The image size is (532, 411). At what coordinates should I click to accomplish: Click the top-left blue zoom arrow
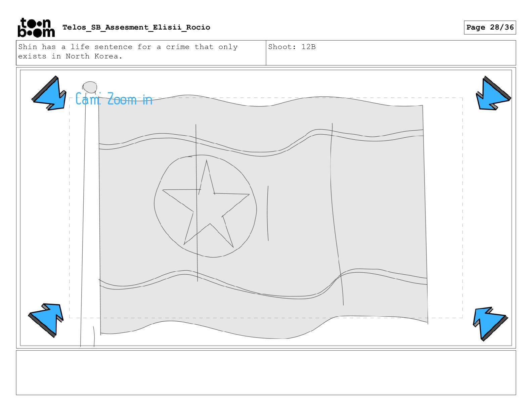coord(49,93)
